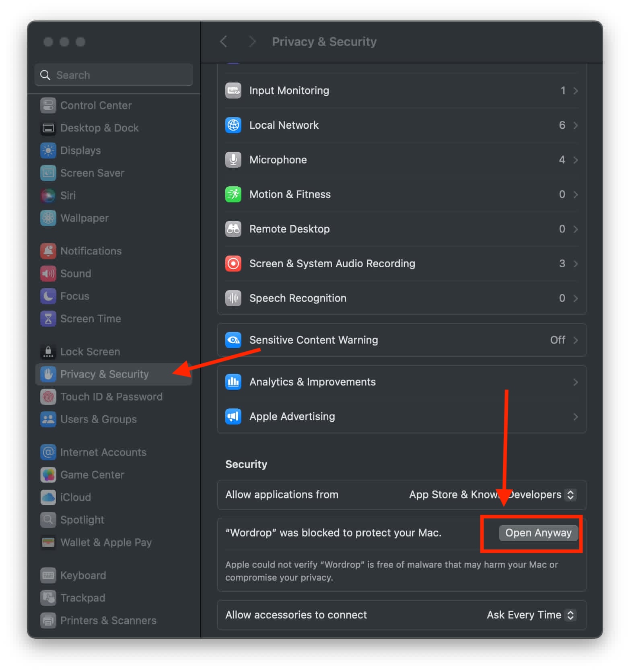The width and height of the screenshot is (630, 672).
Task: Click the Touch ID fingerprint icon
Action: point(48,397)
